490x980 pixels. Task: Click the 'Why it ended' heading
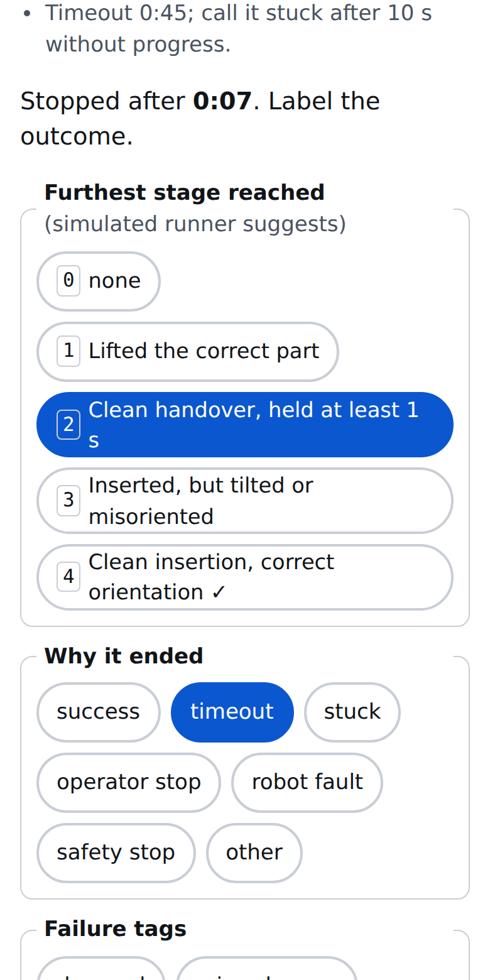click(x=124, y=656)
